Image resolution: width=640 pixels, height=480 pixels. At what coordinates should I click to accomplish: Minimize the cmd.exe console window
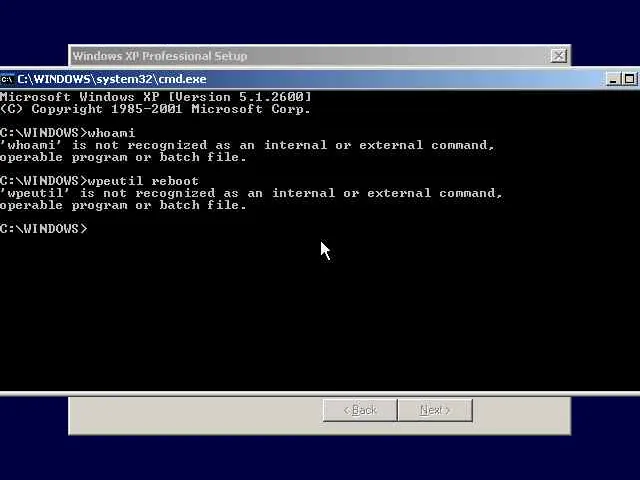tap(612, 79)
